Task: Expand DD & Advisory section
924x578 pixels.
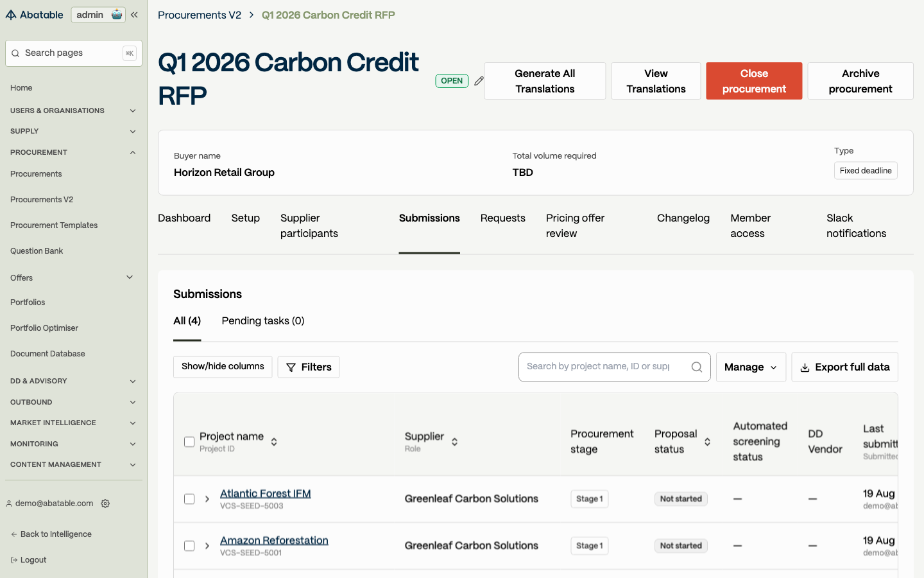Action: (133, 381)
